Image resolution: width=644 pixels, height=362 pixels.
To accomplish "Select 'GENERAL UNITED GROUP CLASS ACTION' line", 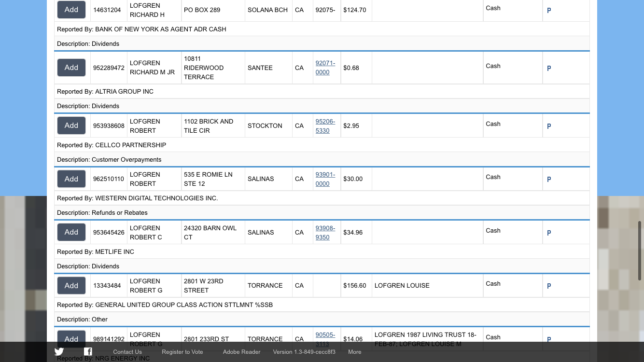I will pos(322,305).
